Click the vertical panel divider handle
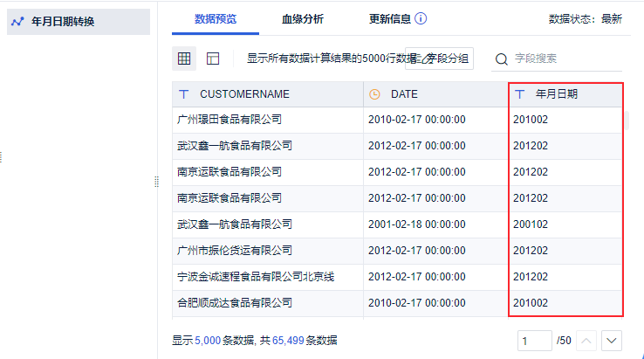 tap(156, 182)
